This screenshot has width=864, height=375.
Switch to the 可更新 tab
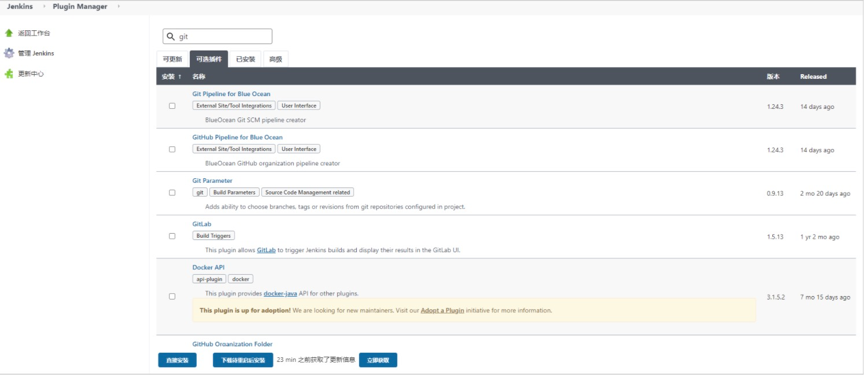pos(172,59)
